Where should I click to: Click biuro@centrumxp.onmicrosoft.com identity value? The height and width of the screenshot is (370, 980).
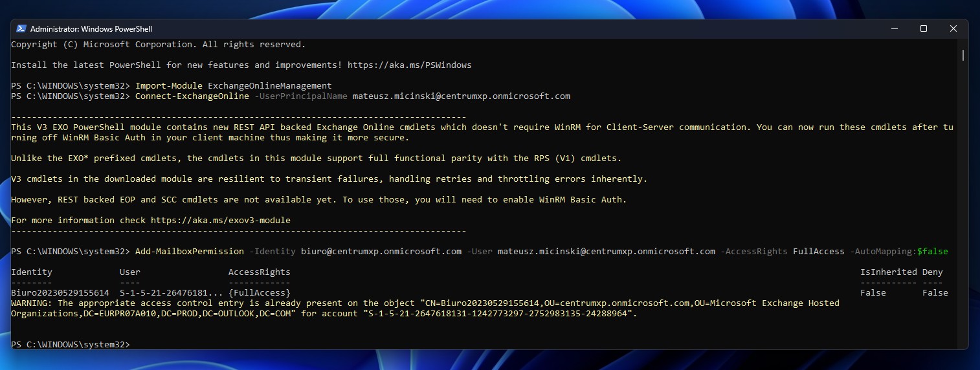pos(381,251)
